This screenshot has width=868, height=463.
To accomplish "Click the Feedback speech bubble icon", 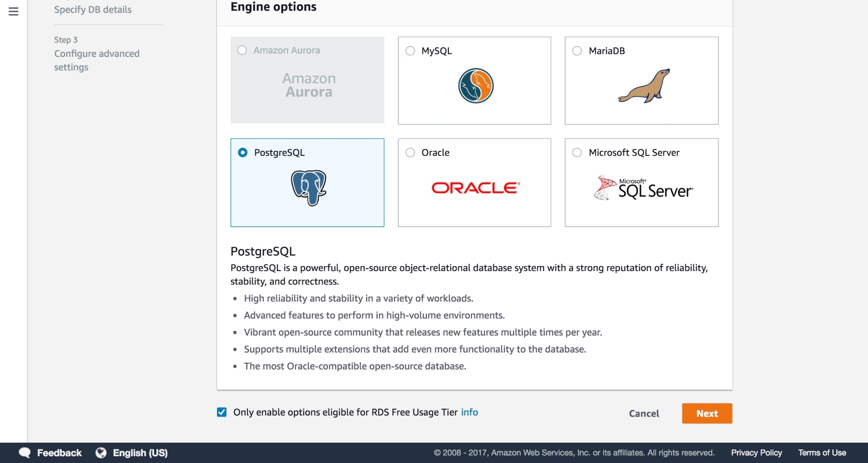I will point(25,453).
